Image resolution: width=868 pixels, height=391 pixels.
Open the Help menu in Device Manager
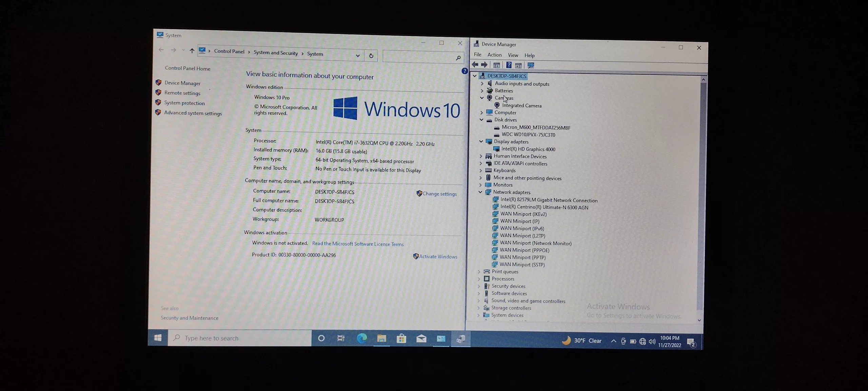click(530, 55)
